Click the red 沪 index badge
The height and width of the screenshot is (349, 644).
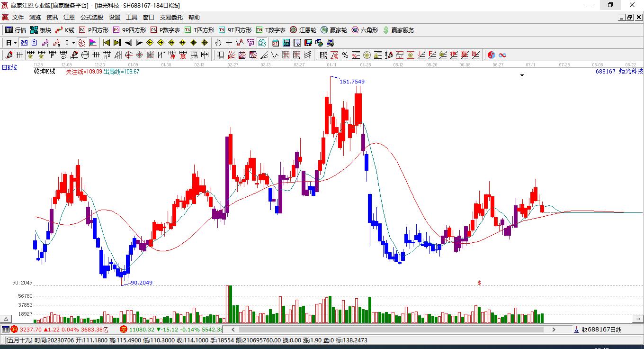click(14, 329)
